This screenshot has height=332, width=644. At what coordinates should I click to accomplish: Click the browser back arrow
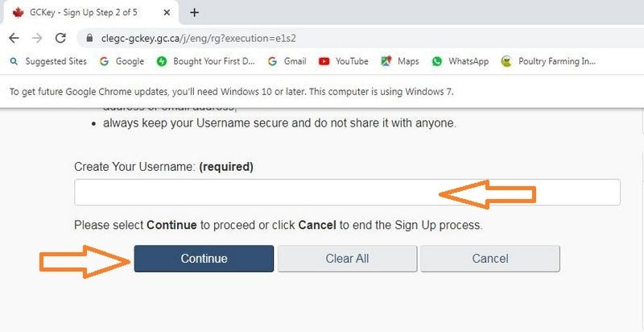point(14,38)
